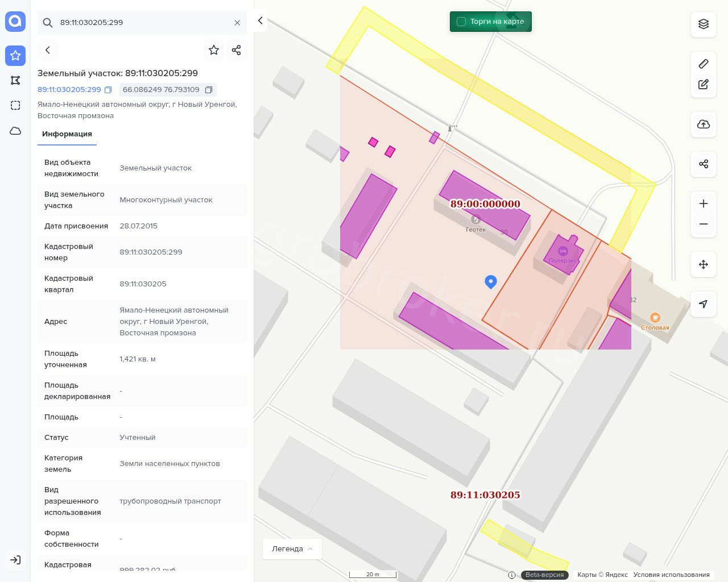The image size is (728, 582).
Task: Open cadastral number link 89:11:030205:299
Action: (x=69, y=90)
